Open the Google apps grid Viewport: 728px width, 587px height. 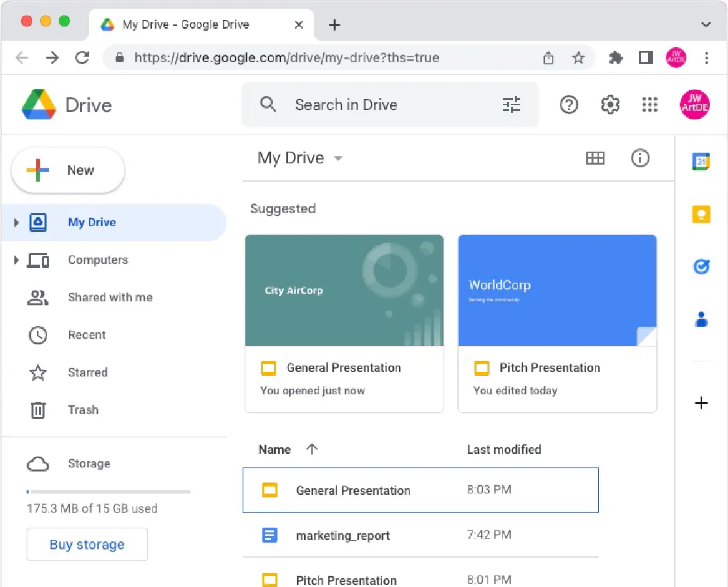pyautogui.click(x=650, y=105)
